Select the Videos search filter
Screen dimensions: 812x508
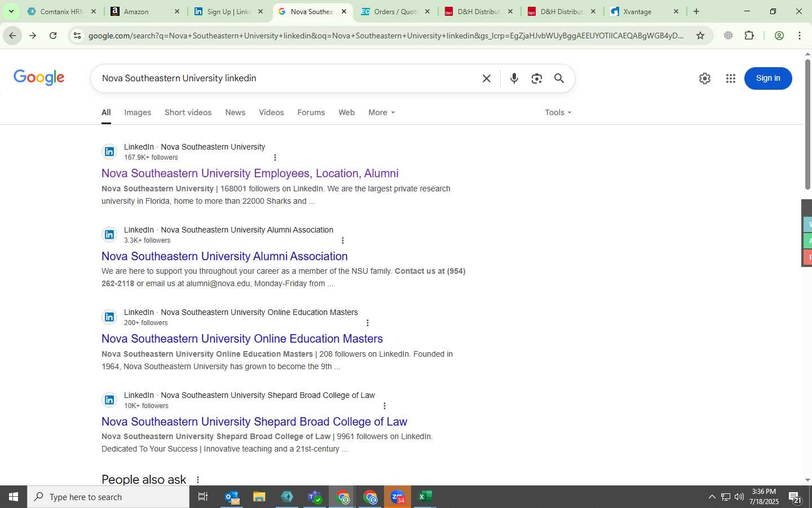(271, 112)
